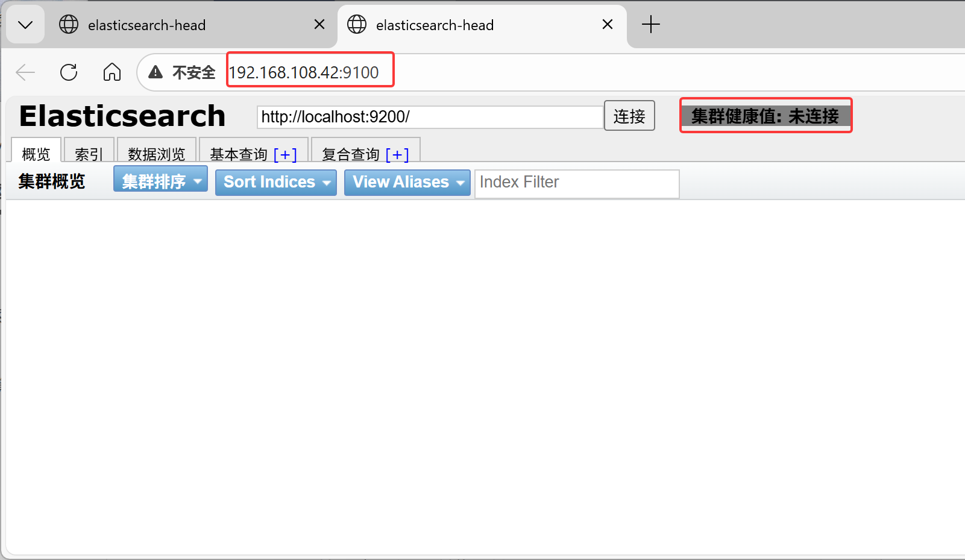Click the 集群健康值 cluster health status
The width and height of the screenshot is (965, 560).
[x=765, y=116]
